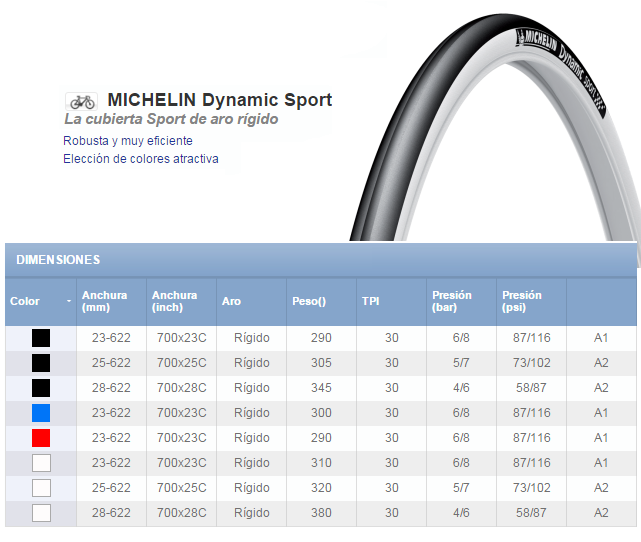Click TPI value 30 in the 345-weight row

[x=392, y=387]
